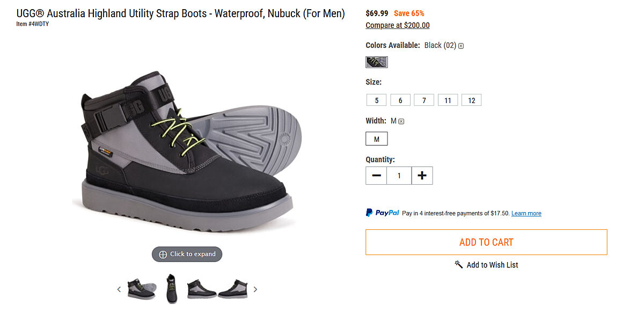View the top-down boot thumbnail
Viewport: 644px width, 312px height.
pyautogui.click(x=171, y=289)
